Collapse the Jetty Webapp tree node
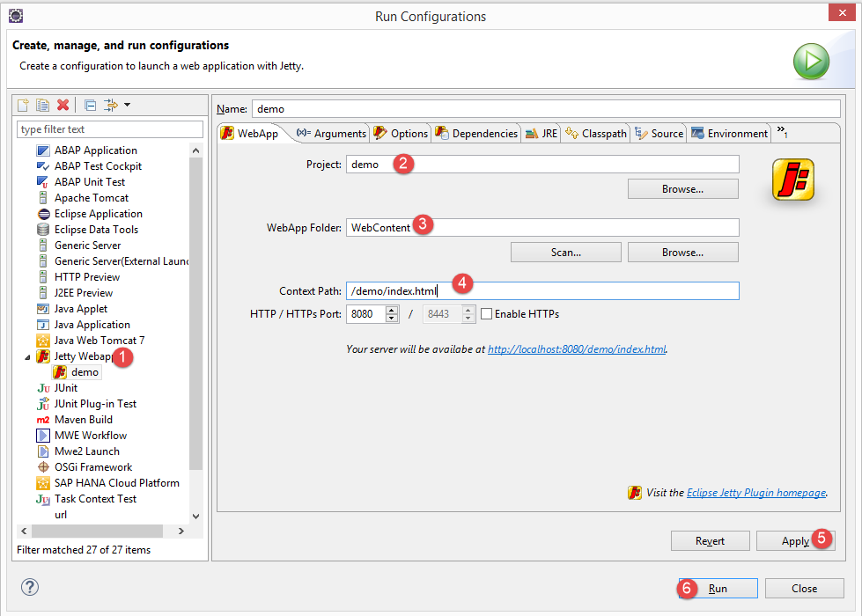This screenshot has width=862, height=616. pos(26,357)
